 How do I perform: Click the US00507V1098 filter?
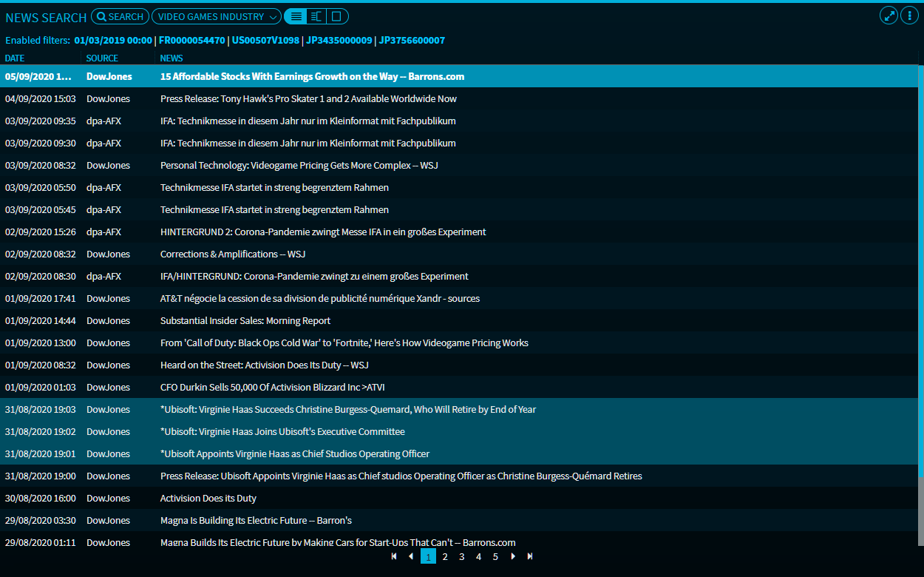[265, 41]
